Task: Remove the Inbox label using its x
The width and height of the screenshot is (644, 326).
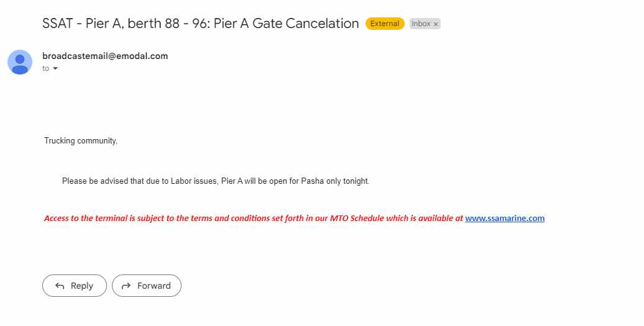Action: pyautogui.click(x=436, y=24)
